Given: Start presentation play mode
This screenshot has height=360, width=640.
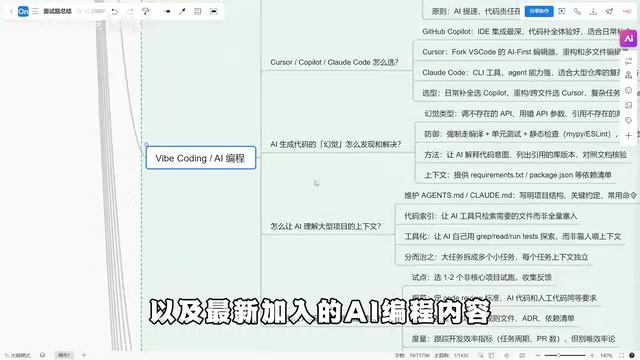Looking at the screenshot, I should tap(562, 11).
